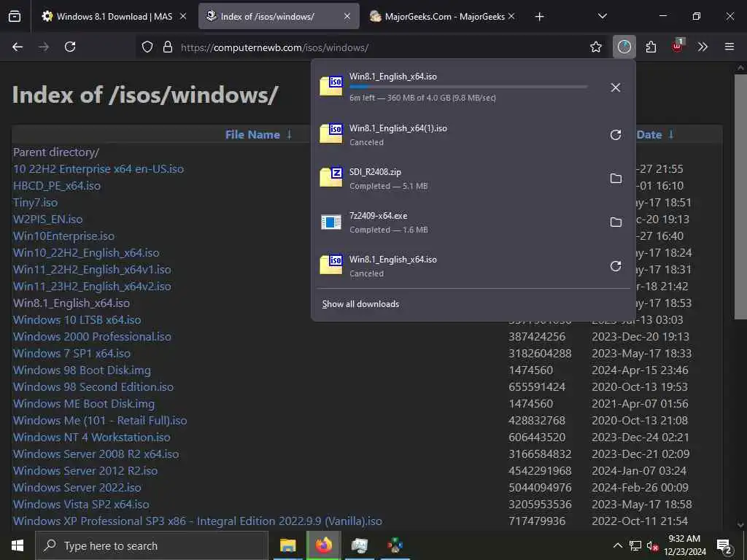Viewport: 747px width, 560px height.
Task: Open the muted volume tray icon
Action: point(652,545)
